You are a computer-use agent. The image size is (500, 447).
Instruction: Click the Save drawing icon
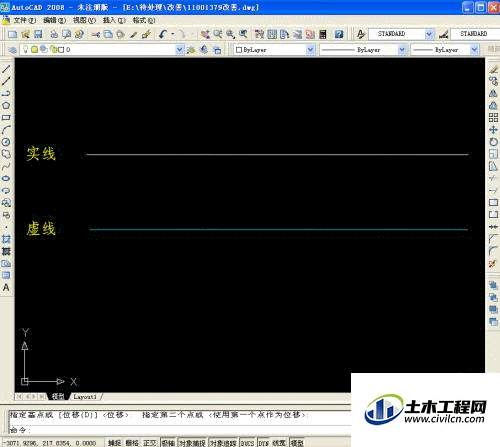38,34
